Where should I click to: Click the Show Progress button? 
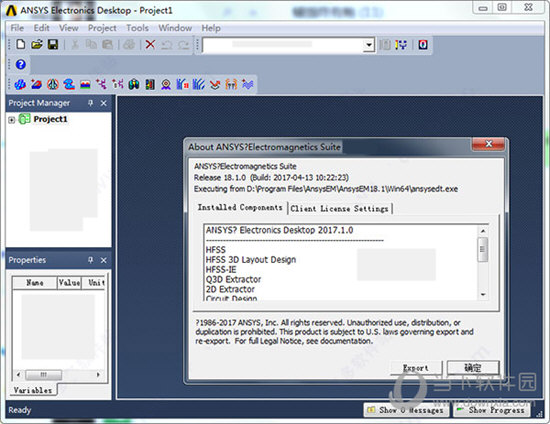[x=492, y=410]
